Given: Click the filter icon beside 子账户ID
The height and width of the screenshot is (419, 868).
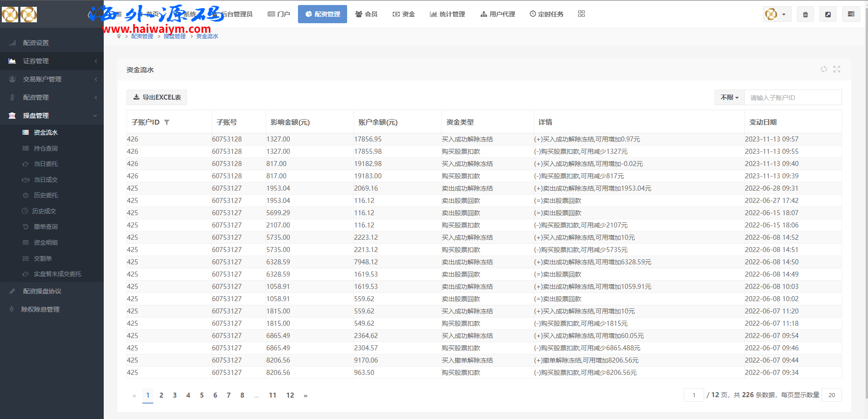Looking at the screenshot, I should [167, 122].
